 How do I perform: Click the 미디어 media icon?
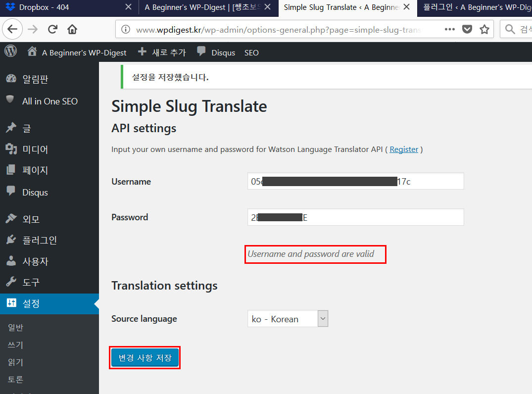tap(11, 148)
